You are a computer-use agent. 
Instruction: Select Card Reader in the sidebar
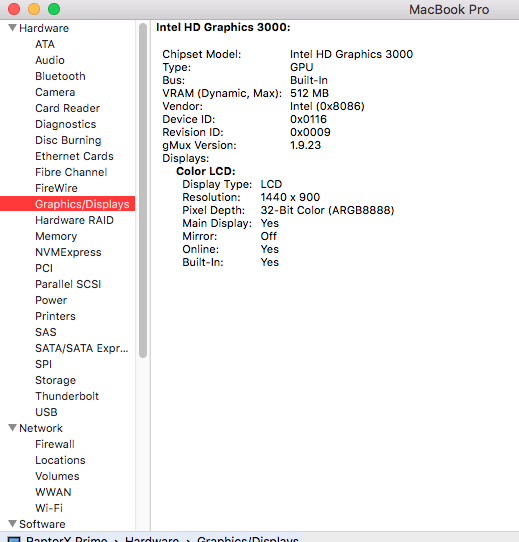pyautogui.click(x=67, y=108)
